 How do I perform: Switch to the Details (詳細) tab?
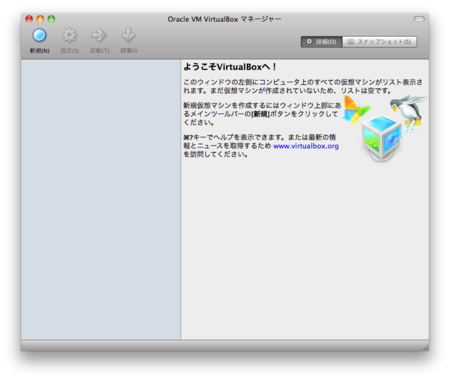321,42
